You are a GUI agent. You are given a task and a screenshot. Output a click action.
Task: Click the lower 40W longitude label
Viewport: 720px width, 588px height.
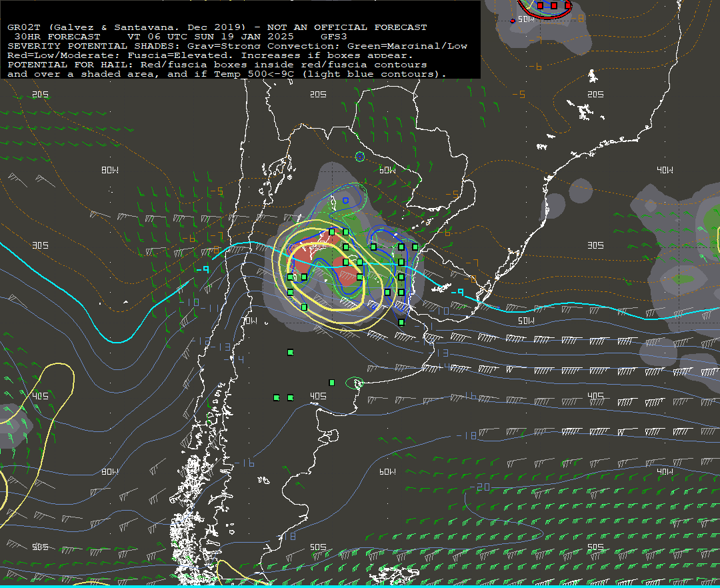tap(665, 472)
